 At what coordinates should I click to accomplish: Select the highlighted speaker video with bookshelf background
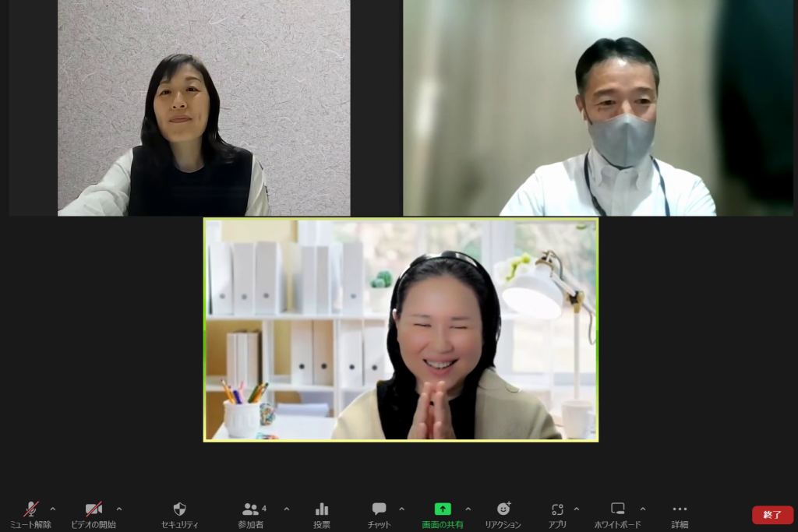click(401, 329)
